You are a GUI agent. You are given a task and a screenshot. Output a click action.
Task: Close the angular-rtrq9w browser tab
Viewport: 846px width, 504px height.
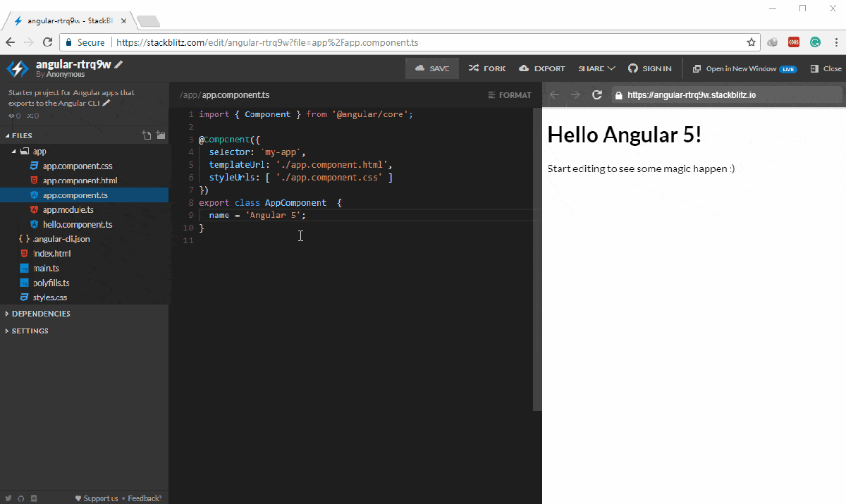(x=123, y=20)
